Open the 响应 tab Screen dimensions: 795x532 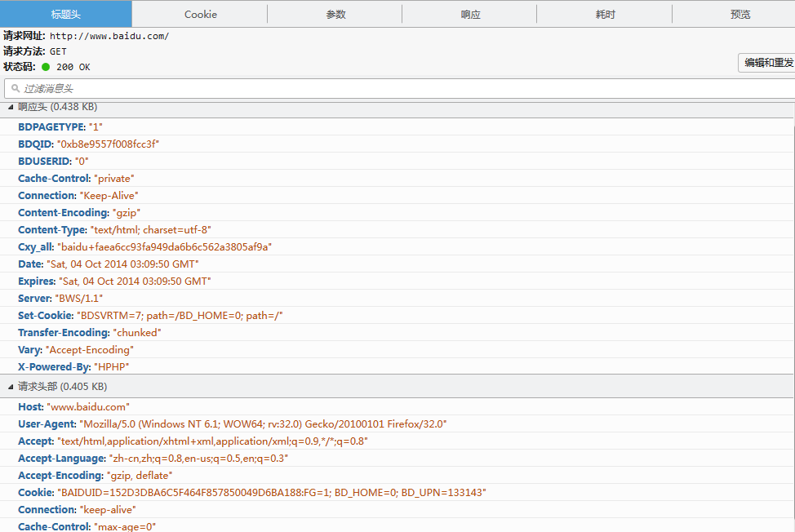point(470,14)
